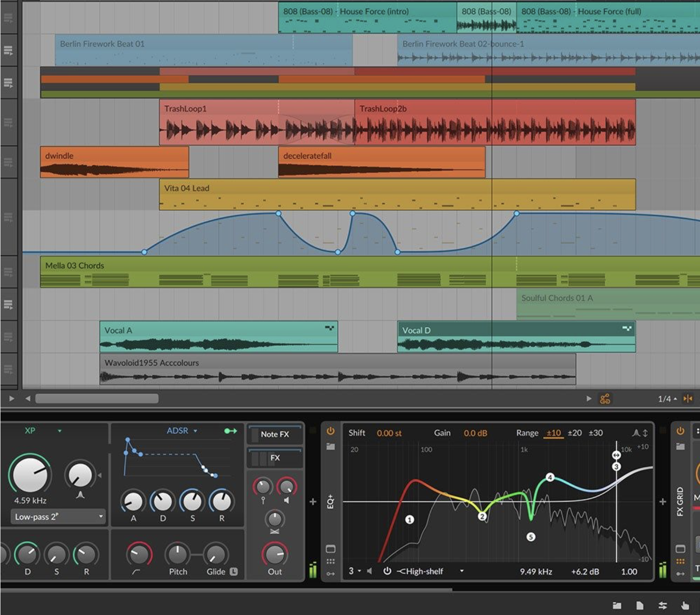Expand the Low-pass 2P filter mode list
The image size is (700, 615).
[x=58, y=517]
